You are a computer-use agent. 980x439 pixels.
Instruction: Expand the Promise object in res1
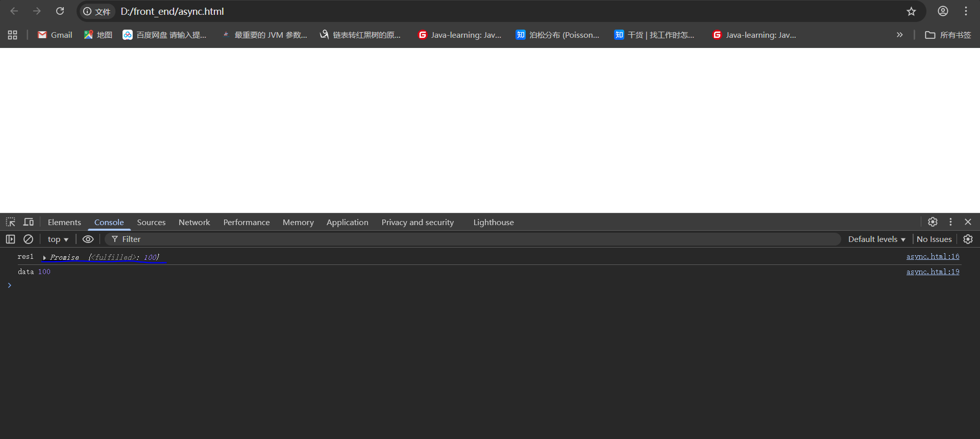[x=44, y=257]
